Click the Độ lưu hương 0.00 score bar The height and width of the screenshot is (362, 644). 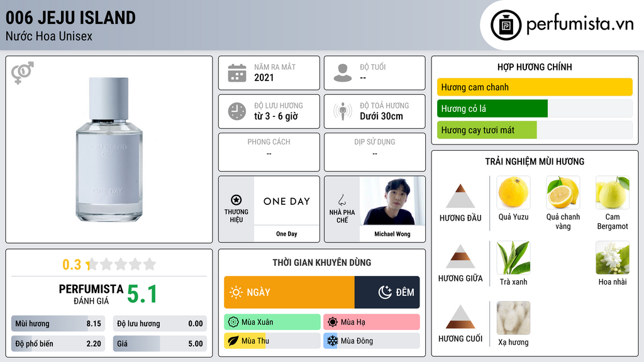click(x=160, y=324)
